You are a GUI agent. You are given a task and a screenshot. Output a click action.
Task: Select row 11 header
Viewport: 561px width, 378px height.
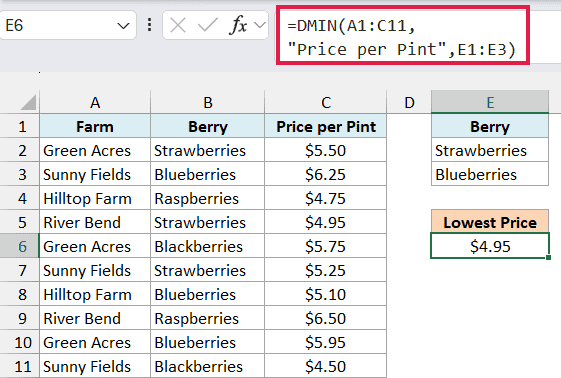[20, 366]
